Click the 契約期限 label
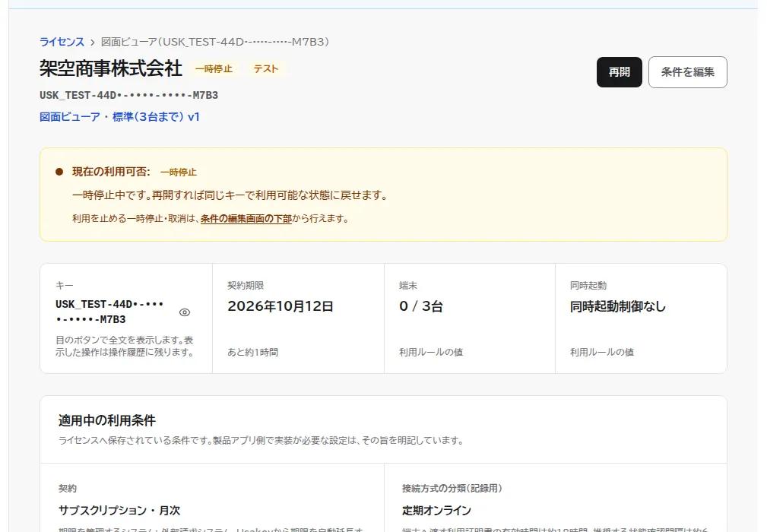This screenshot has height=532, width=767. tap(246, 286)
